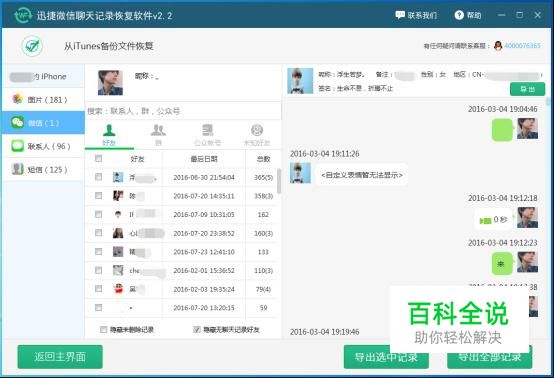Click the SMS icon in sidebar
Screen dimensions: 554x378
(17, 169)
